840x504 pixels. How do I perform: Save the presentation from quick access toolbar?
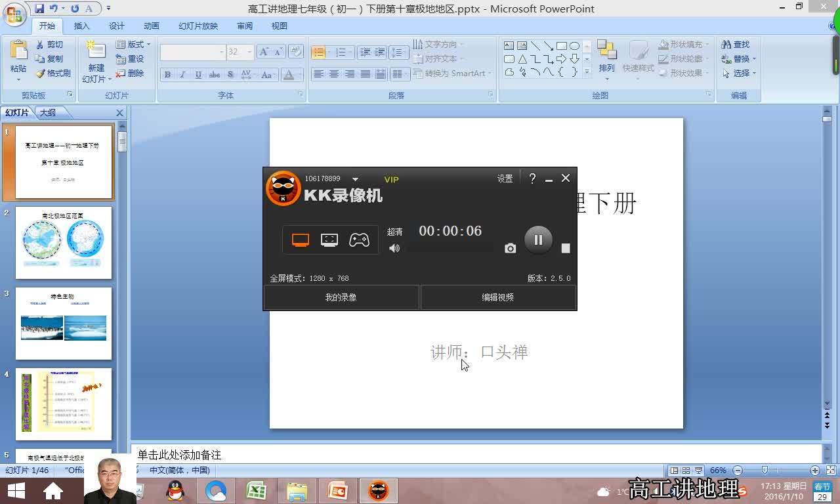coord(39,9)
